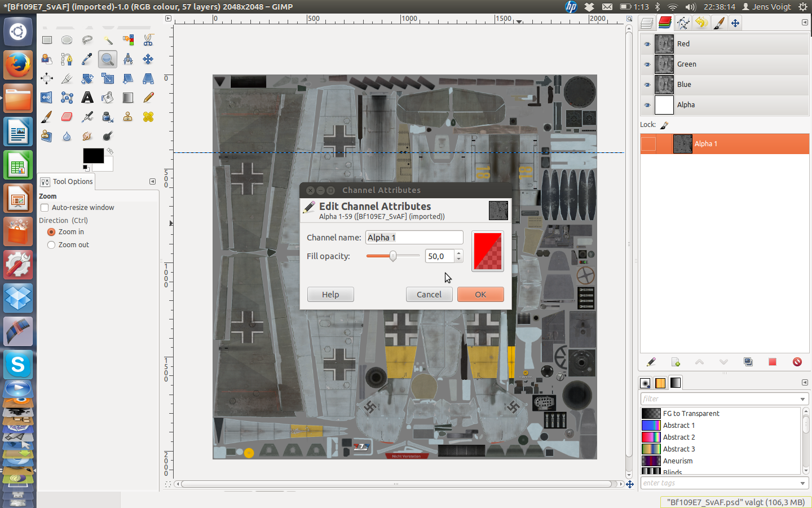Image resolution: width=812 pixels, height=508 pixels.
Task: Click the Delete channel icon
Action: pos(797,362)
